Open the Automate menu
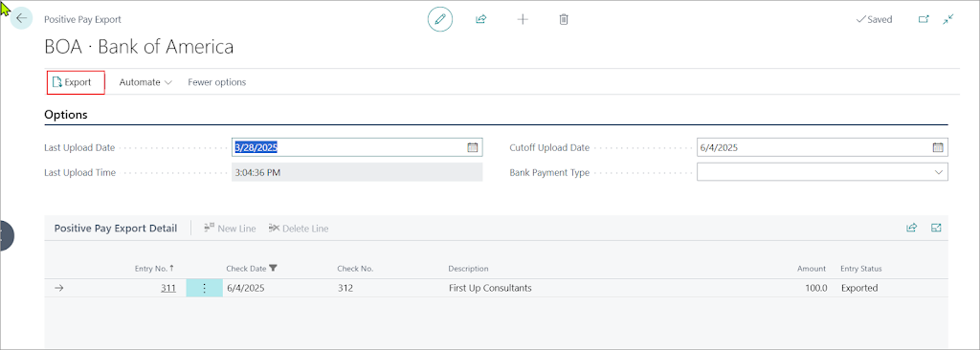 (145, 82)
